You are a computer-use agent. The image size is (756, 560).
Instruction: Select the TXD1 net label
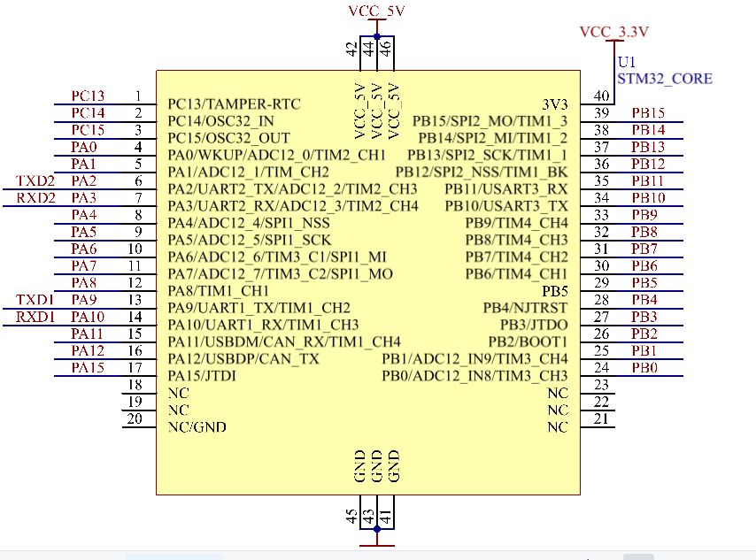click(x=35, y=300)
